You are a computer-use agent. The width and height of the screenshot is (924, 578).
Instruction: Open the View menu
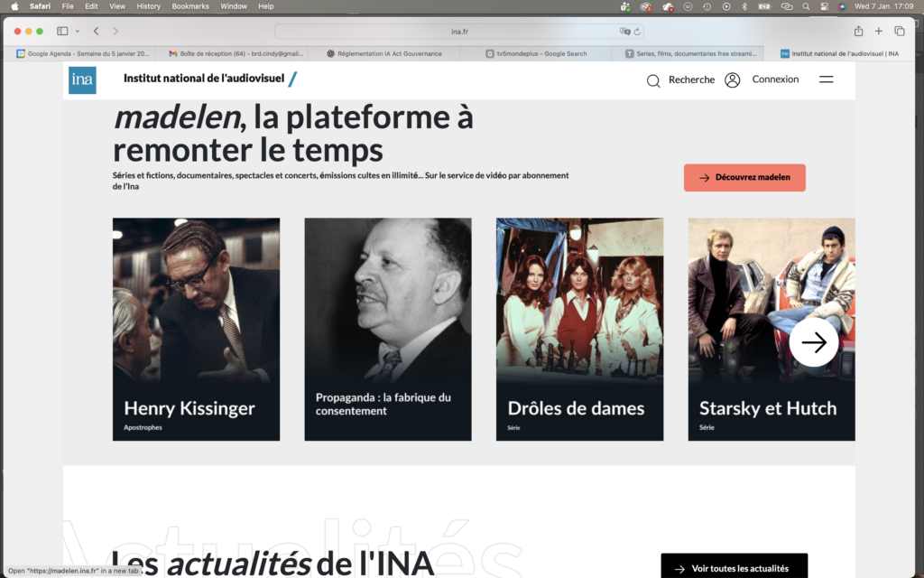tap(117, 6)
